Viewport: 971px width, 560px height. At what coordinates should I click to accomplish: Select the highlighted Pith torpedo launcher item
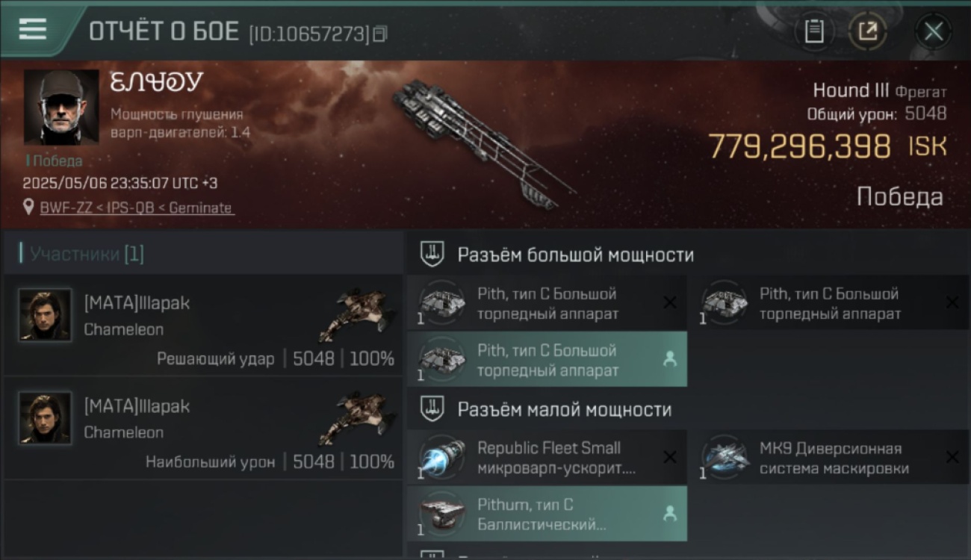[547, 360]
